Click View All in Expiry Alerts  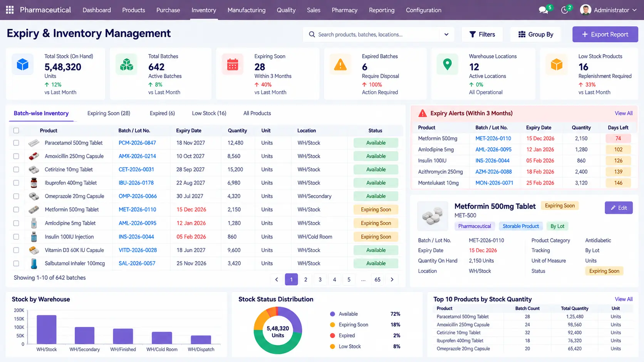click(x=624, y=113)
